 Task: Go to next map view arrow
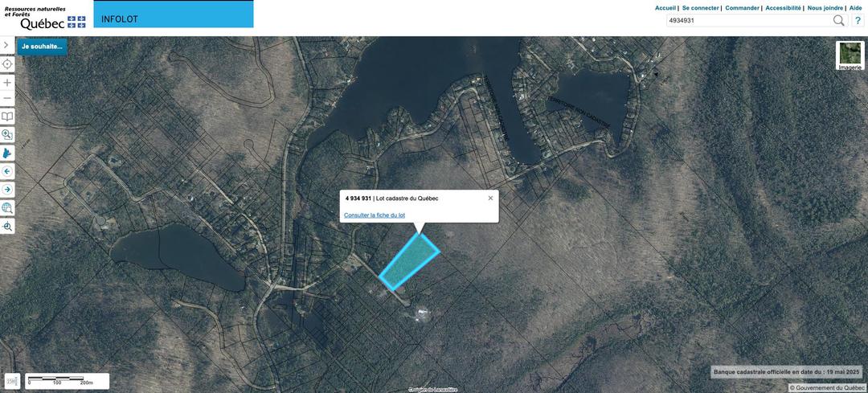coord(7,190)
